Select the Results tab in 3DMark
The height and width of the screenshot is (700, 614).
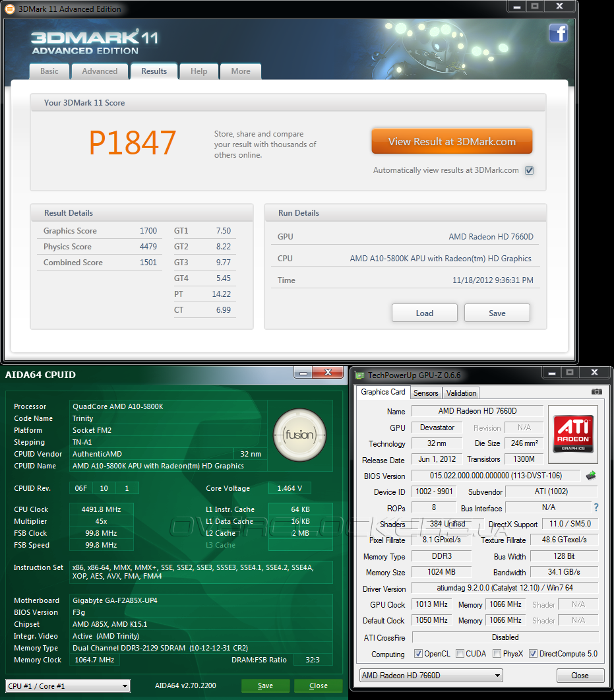154,71
